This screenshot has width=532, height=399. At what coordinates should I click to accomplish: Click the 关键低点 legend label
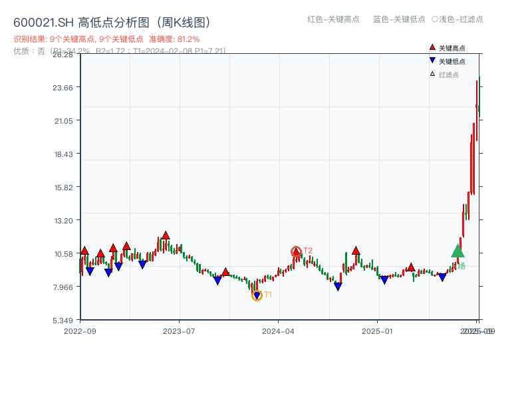click(452, 61)
